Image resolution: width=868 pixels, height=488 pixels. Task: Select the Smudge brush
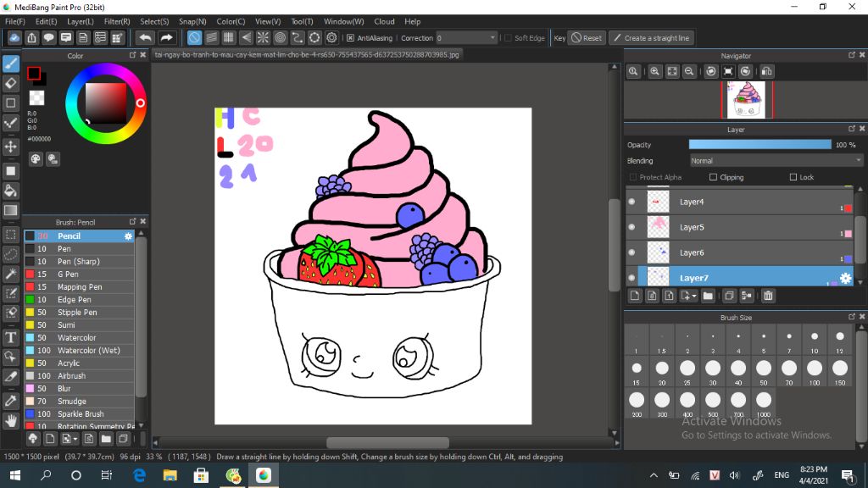coord(79,402)
